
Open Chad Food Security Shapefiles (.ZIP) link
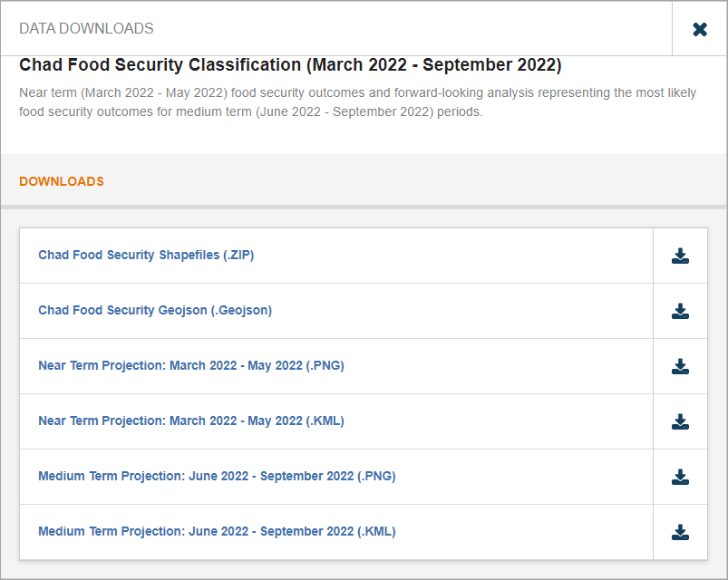tap(146, 256)
